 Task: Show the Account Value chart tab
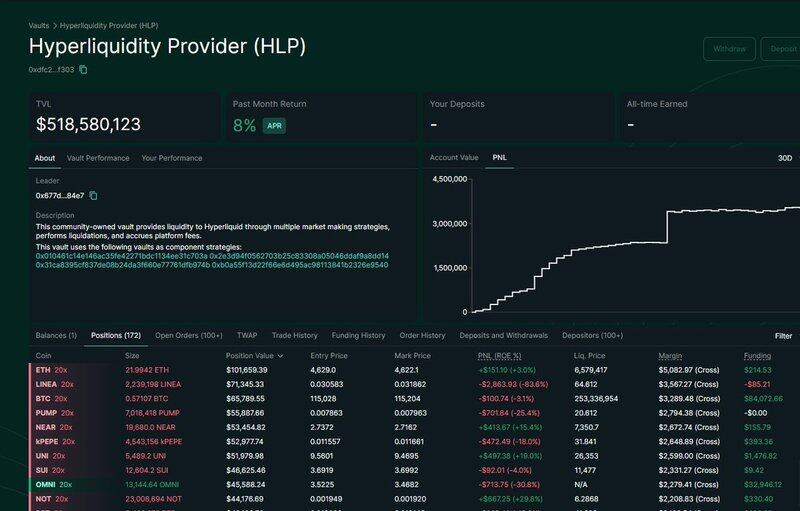pos(454,158)
